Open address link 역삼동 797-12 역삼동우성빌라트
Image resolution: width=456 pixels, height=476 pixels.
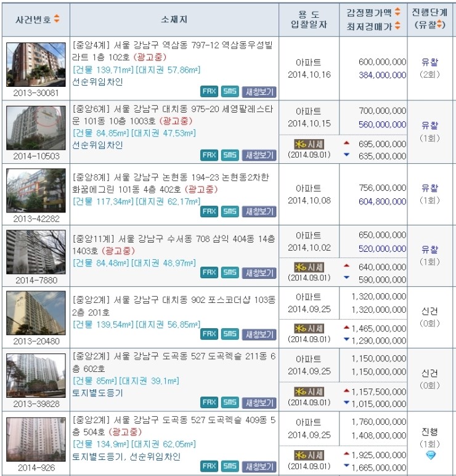(x=173, y=51)
